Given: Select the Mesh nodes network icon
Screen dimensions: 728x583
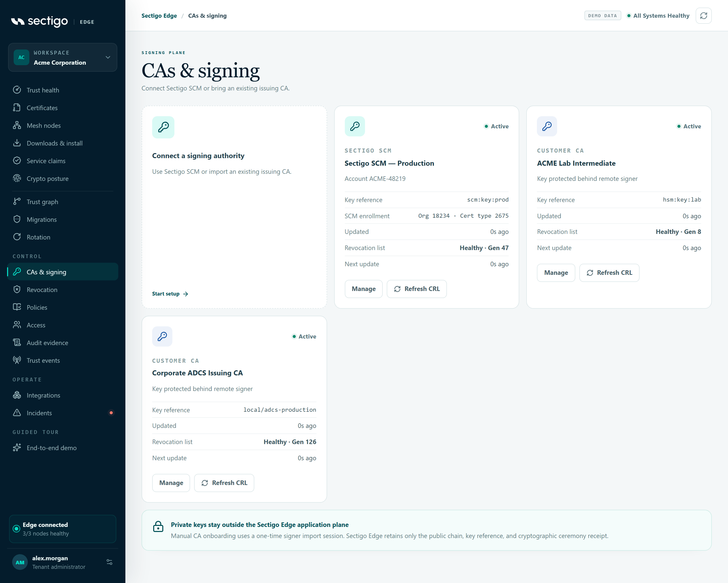Looking at the screenshot, I should click(x=17, y=125).
